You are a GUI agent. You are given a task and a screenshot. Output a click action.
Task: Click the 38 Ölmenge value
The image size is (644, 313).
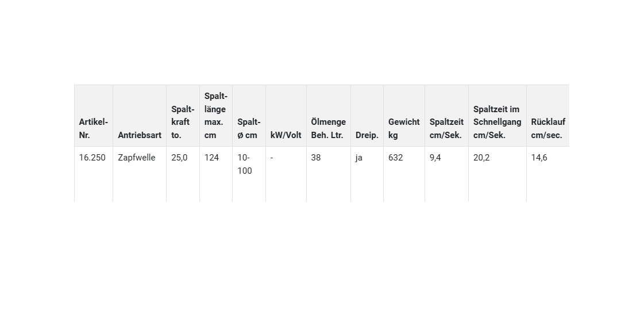coord(316,158)
